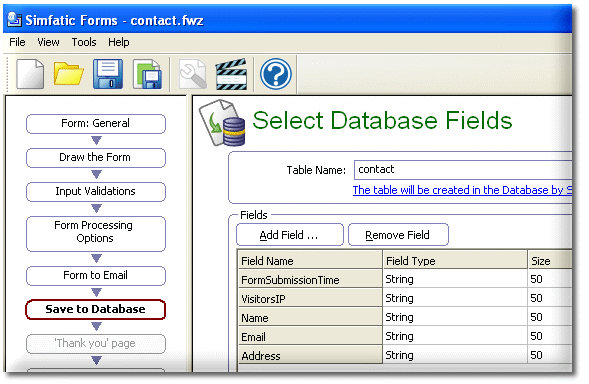Click the Size column header
This screenshot has height=384, width=589.
(x=550, y=261)
